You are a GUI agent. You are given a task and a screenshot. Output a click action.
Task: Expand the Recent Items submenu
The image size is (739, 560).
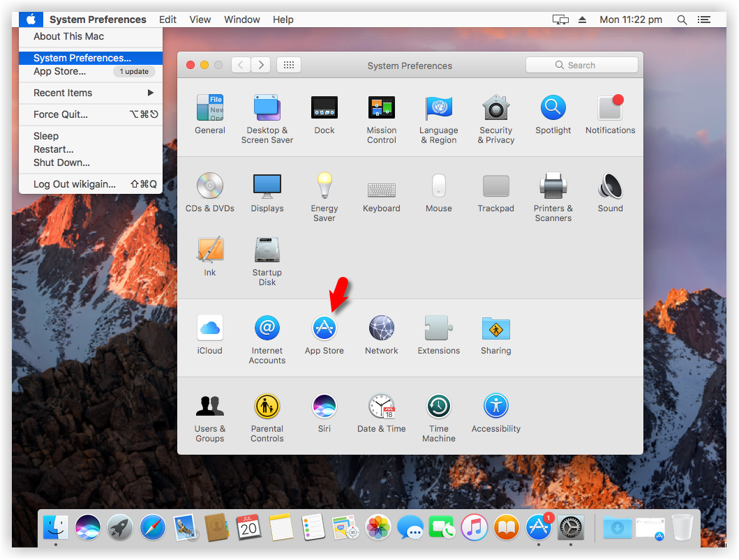91,93
